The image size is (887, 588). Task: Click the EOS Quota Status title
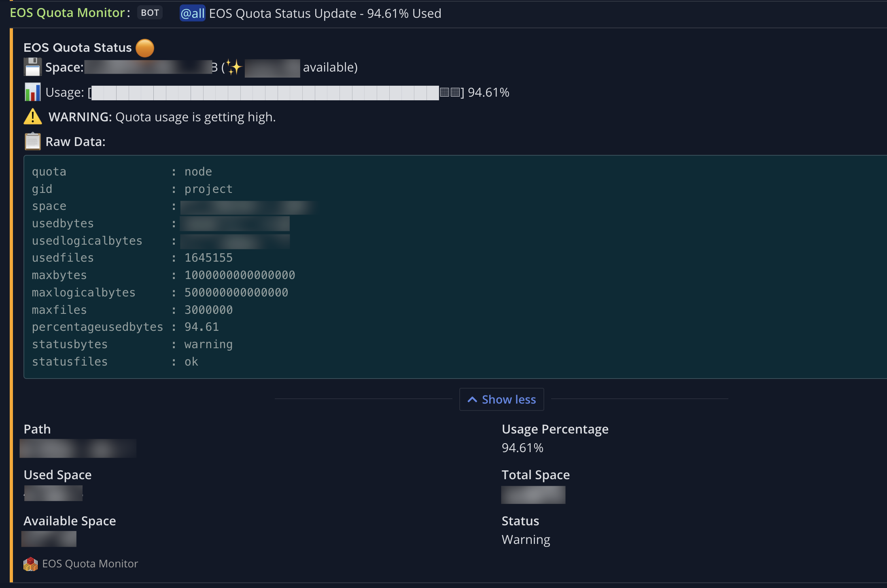tap(77, 48)
